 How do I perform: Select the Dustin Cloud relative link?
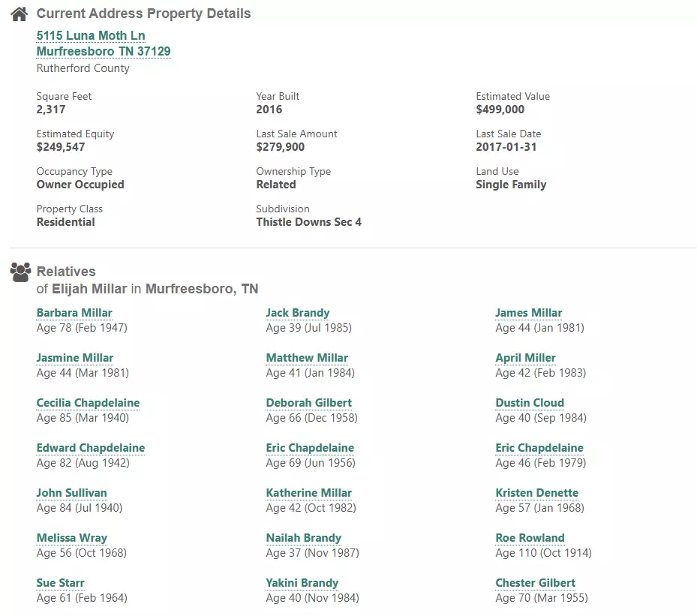coord(530,403)
